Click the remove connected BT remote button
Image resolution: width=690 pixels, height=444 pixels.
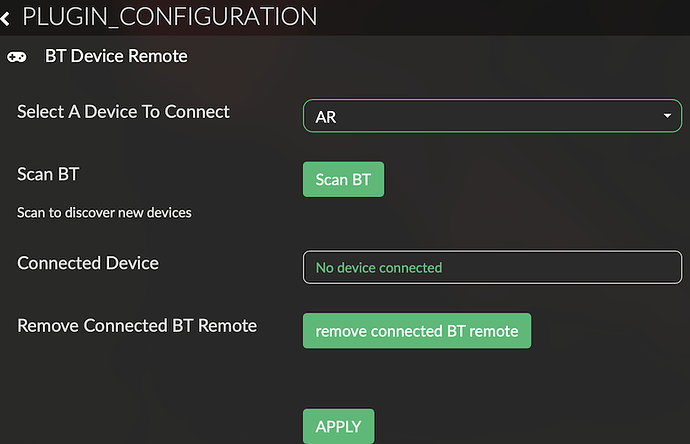(x=417, y=330)
